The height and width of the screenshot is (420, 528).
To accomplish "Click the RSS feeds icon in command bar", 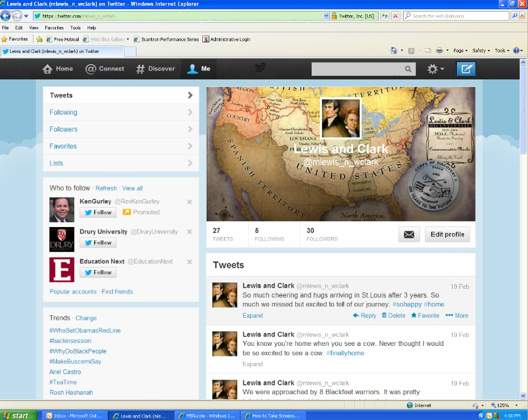I will click(x=411, y=51).
